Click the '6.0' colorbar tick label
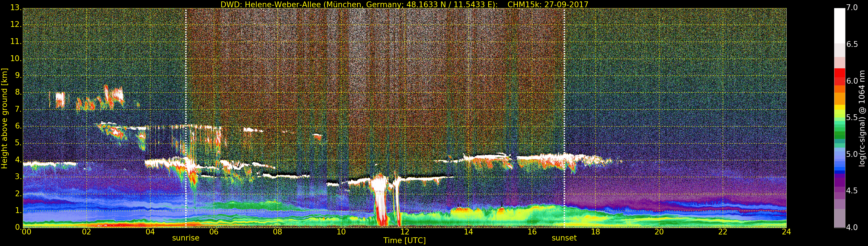Image resolution: width=868 pixels, height=246 pixels. (852, 81)
